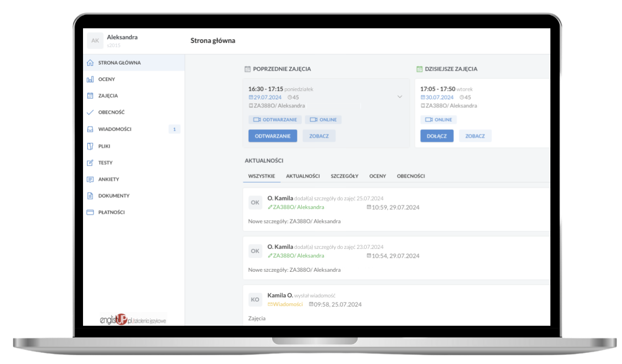Open the Wiadomości inbox icon

[90, 129]
